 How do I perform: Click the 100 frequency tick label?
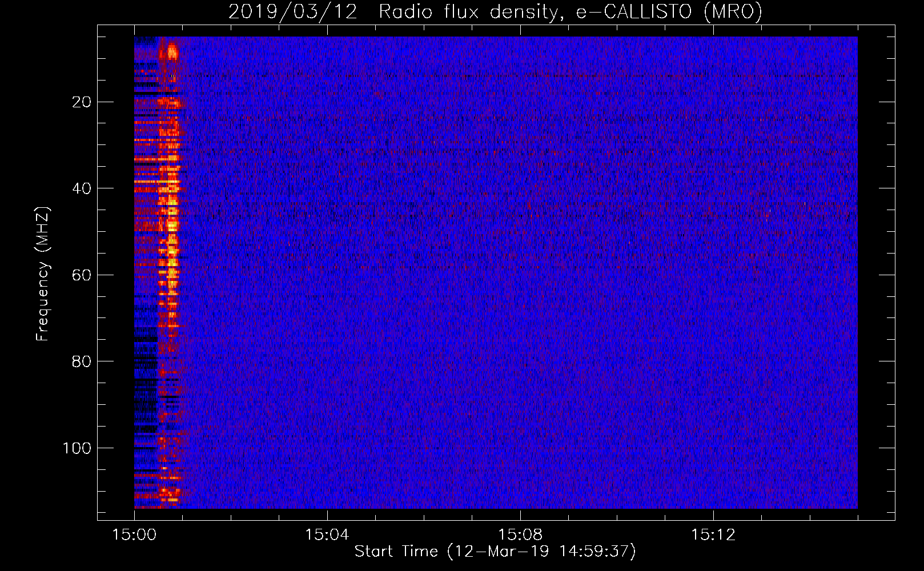77,448
